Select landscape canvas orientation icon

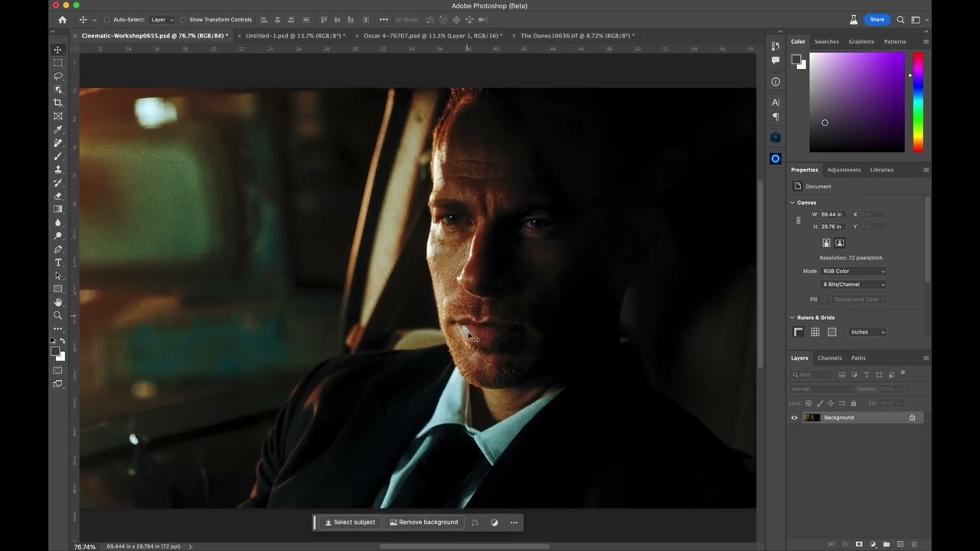coord(840,243)
